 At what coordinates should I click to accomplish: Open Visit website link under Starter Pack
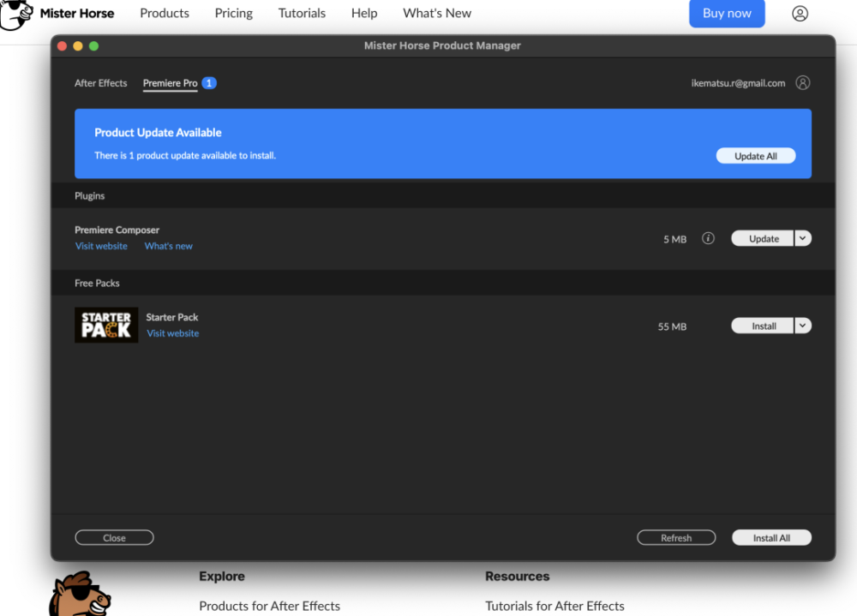point(172,333)
